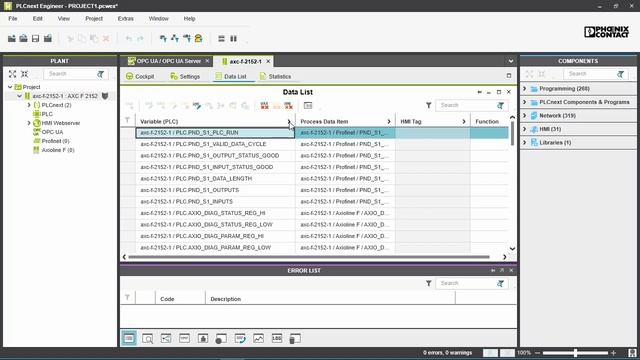640x360 pixels.
Task: Click the blue-green arrow icon in Data List toolbar
Action: 197,106
